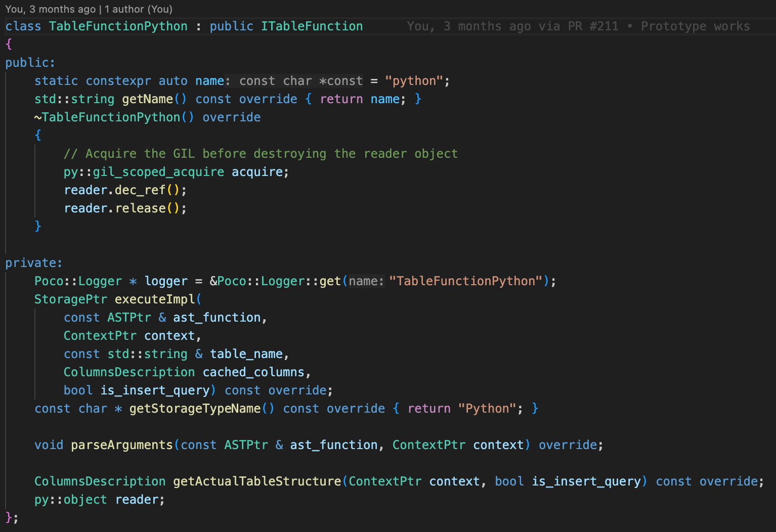Click the table_name parameter
The height and width of the screenshot is (532, 776).
[x=246, y=354]
